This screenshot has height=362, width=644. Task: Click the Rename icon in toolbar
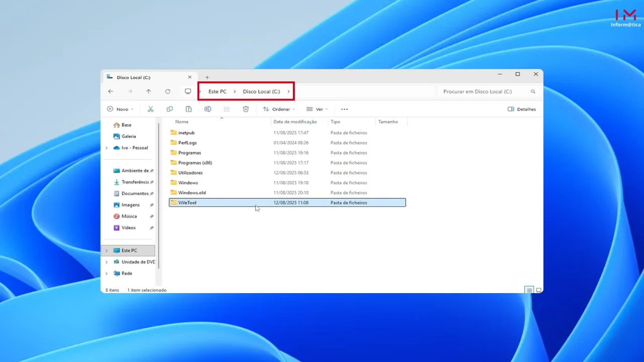tap(207, 109)
